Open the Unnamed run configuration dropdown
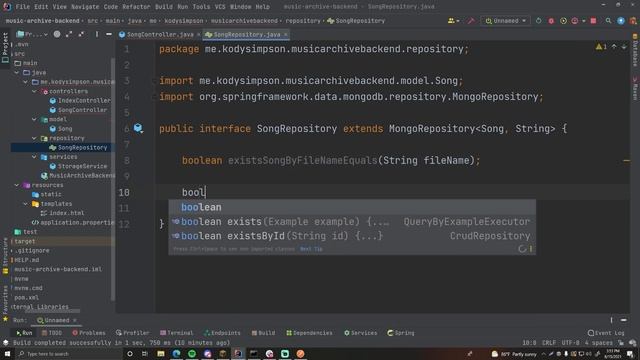The image size is (640, 360). (505, 21)
